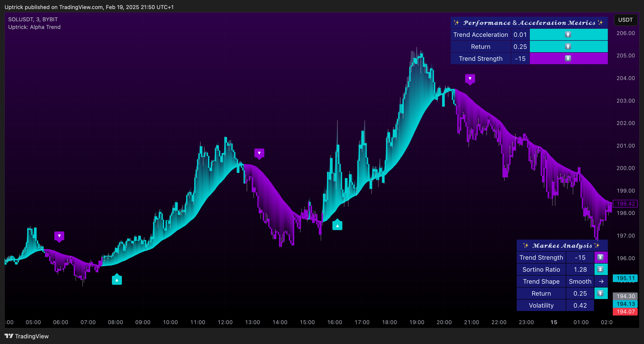The width and height of the screenshot is (644, 344).
Task: Click the Trend Shape value Smooth
Action: [580, 282]
